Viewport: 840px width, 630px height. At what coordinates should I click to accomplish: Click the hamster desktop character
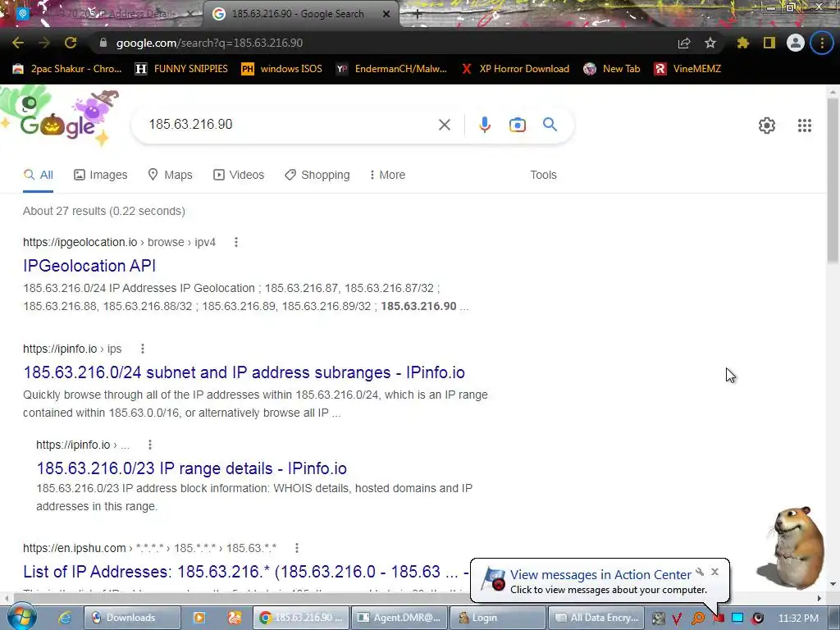[x=792, y=546]
